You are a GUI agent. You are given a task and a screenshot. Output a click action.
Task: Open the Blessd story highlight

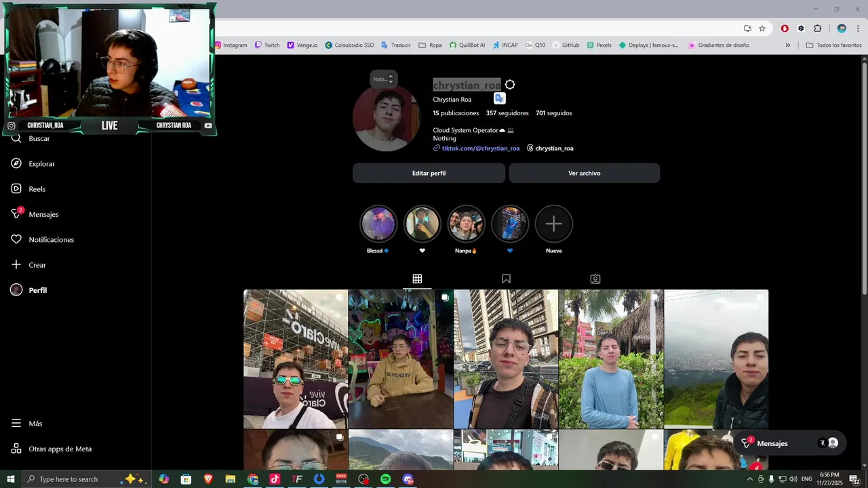click(378, 224)
